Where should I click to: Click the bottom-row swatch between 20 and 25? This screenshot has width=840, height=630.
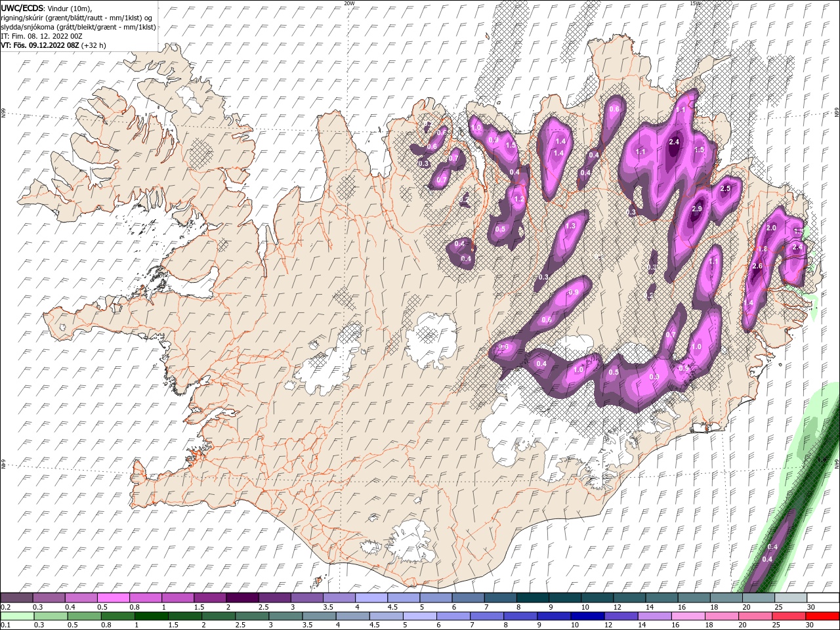click(x=756, y=616)
